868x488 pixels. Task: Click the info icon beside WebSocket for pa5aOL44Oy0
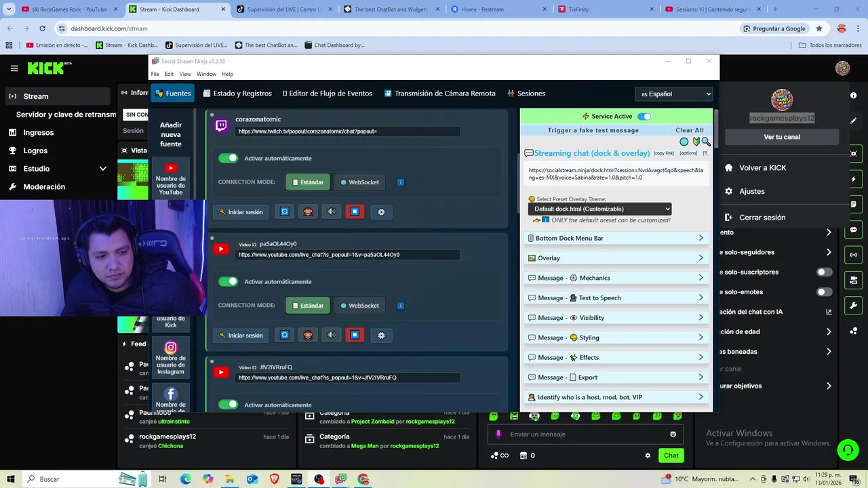tap(400, 306)
